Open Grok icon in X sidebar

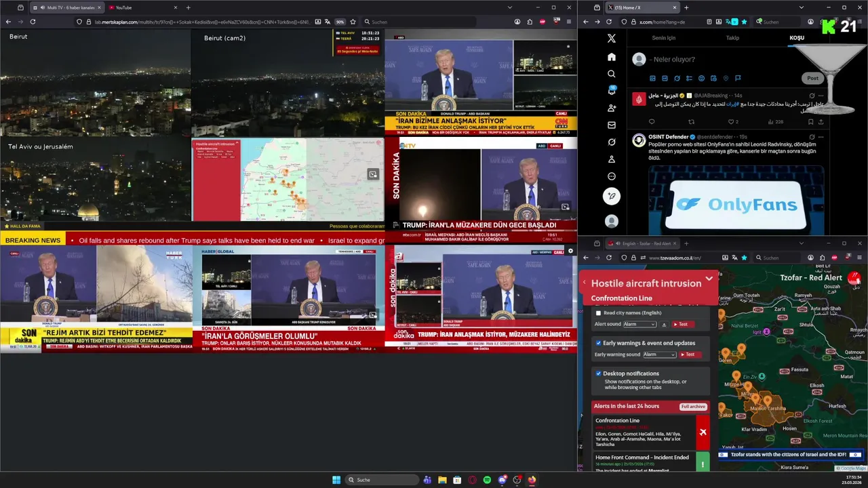(x=612, y=142)
